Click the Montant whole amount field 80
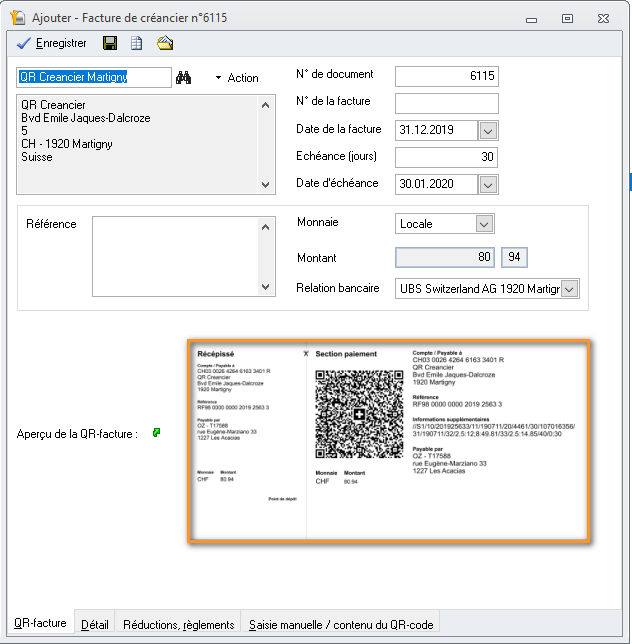This screenshot has height=644, width=632. 445,258
